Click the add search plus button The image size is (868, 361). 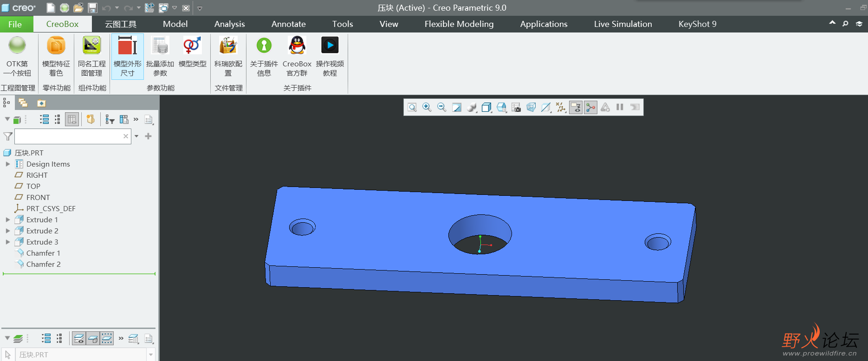(x=149, y=136)
